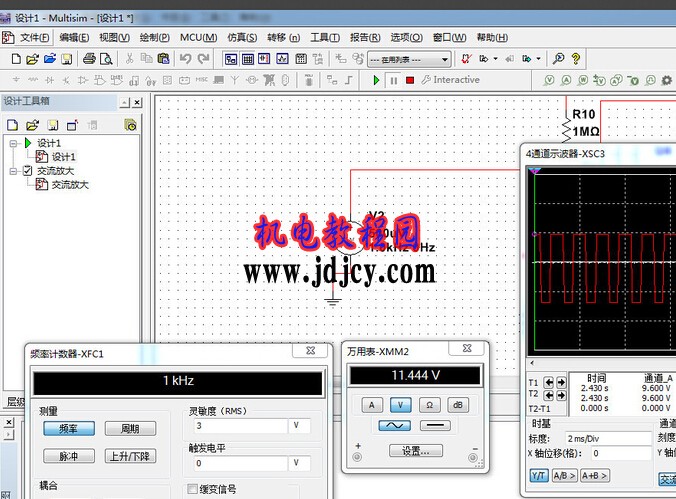
Task: Toggle checkbox beside 交流放大 project
Action: [27, 171]
